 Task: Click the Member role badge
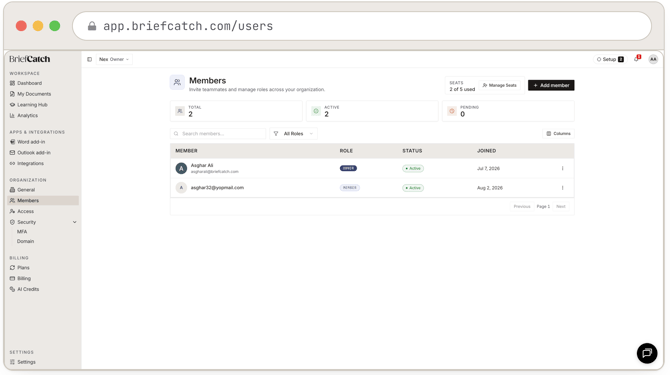350,188
